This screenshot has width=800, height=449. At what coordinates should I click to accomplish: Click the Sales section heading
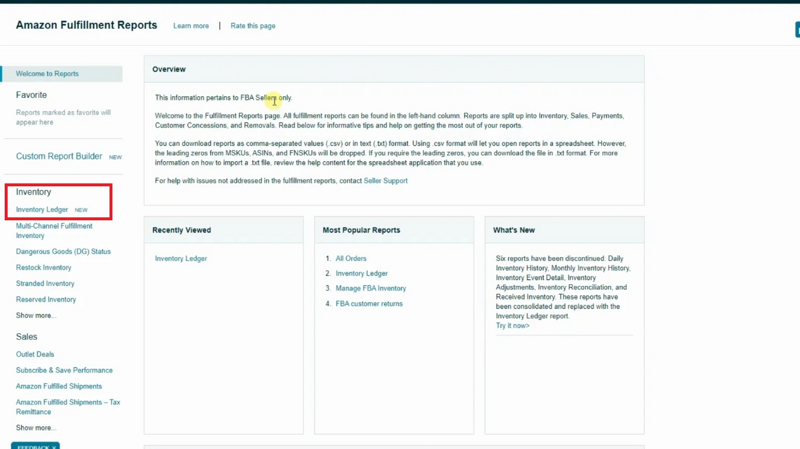(x=27, y=337)
